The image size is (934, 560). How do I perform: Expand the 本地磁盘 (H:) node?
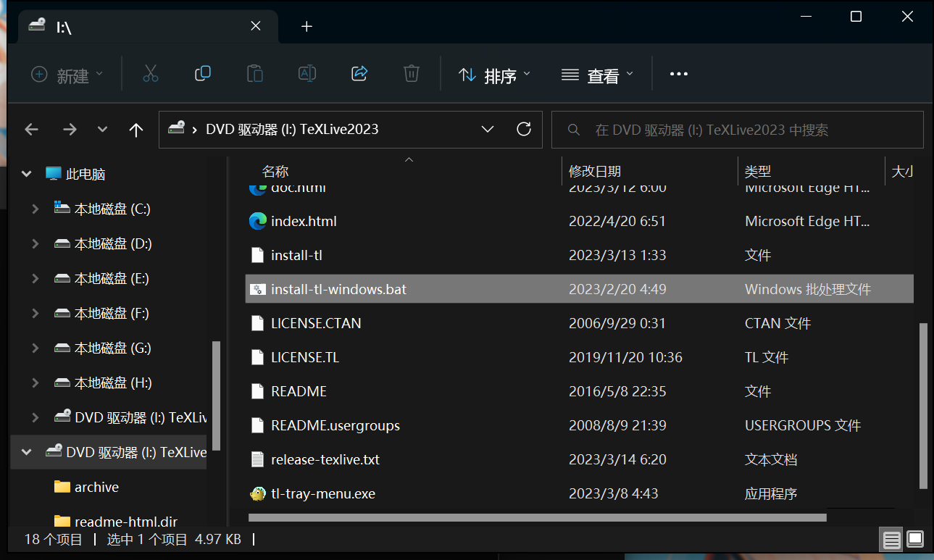(36, 383)
